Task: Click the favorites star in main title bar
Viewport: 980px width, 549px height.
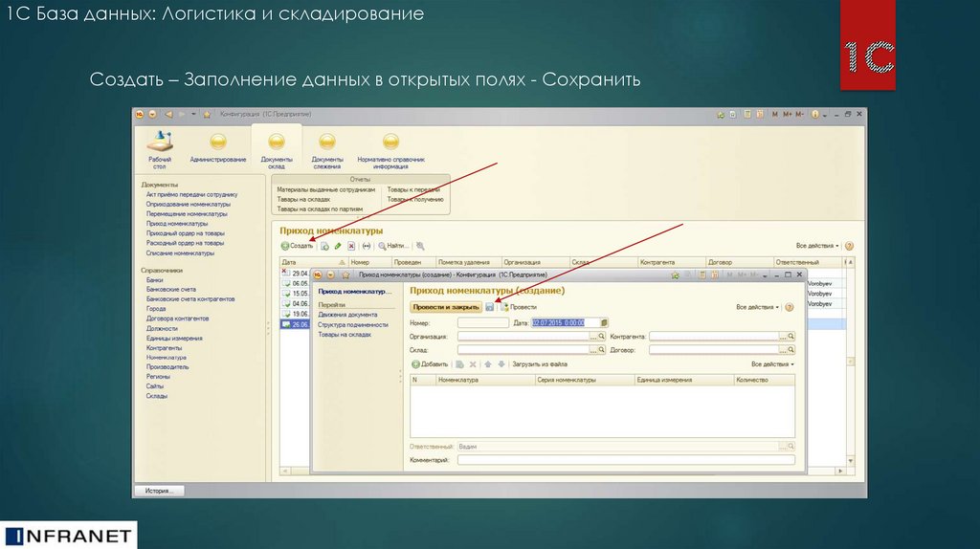Action: click(207, 115)
